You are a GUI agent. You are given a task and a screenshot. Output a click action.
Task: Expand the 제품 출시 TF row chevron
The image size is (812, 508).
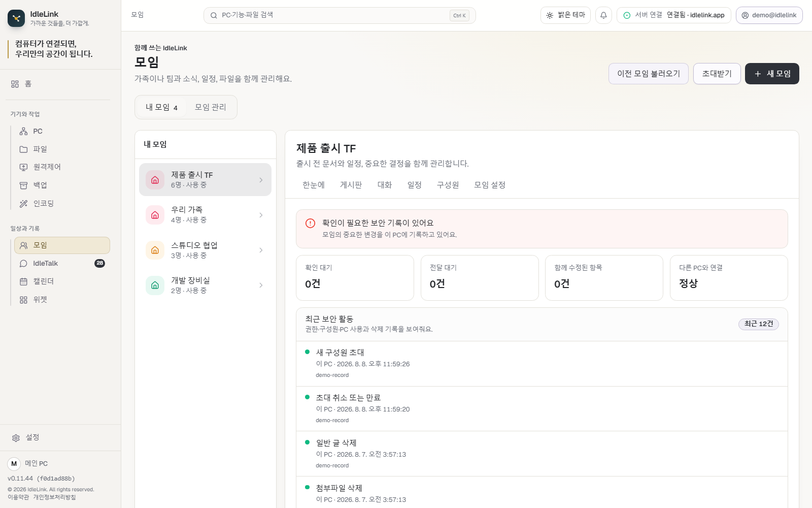(261, 180)
